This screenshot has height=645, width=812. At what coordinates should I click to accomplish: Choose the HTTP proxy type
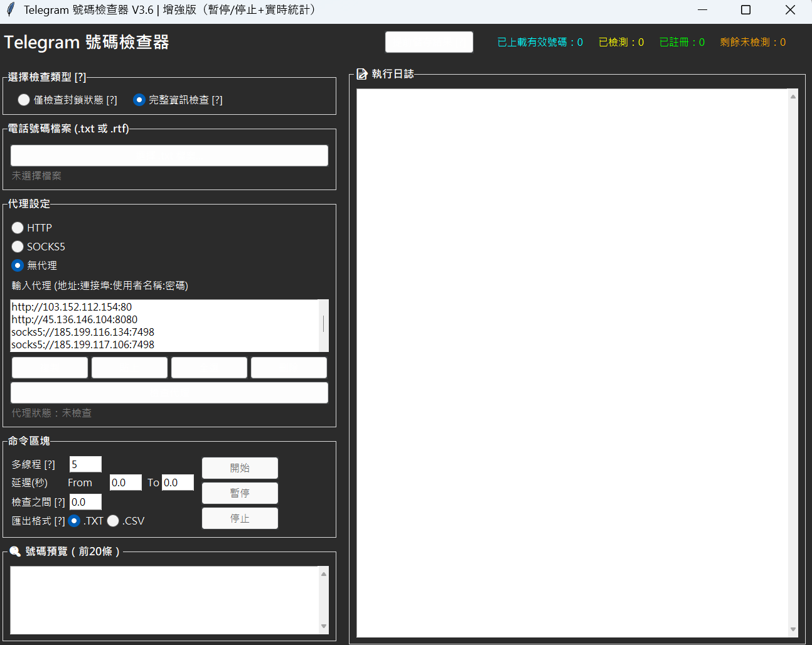point(18,228)
